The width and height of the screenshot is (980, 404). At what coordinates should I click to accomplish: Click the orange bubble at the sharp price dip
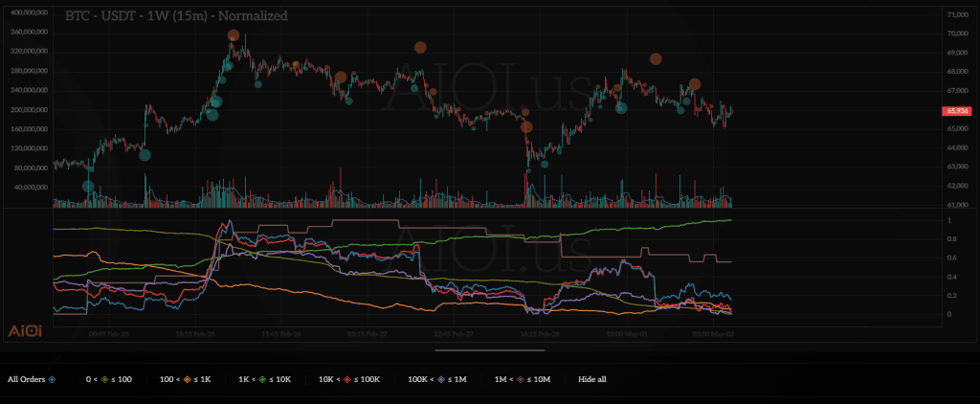point(525,126)
